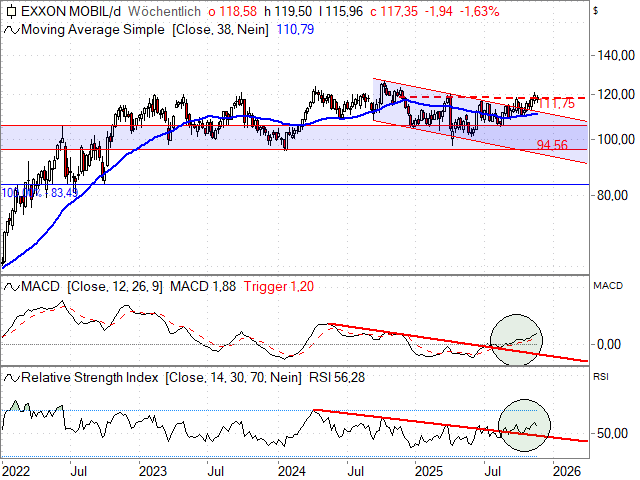Click the RSI parameters [Close, 14, 30, 70, Nein]

pos(233,378)
